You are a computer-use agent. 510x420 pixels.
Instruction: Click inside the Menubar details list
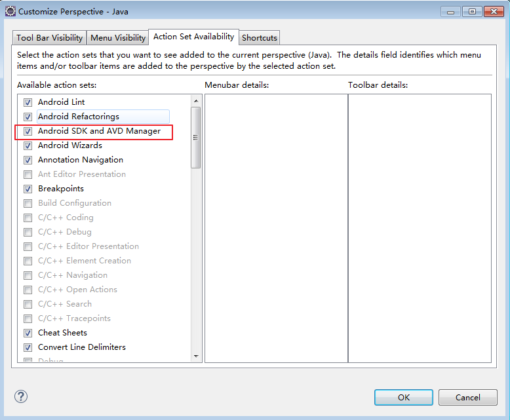(x=276, y=228)
